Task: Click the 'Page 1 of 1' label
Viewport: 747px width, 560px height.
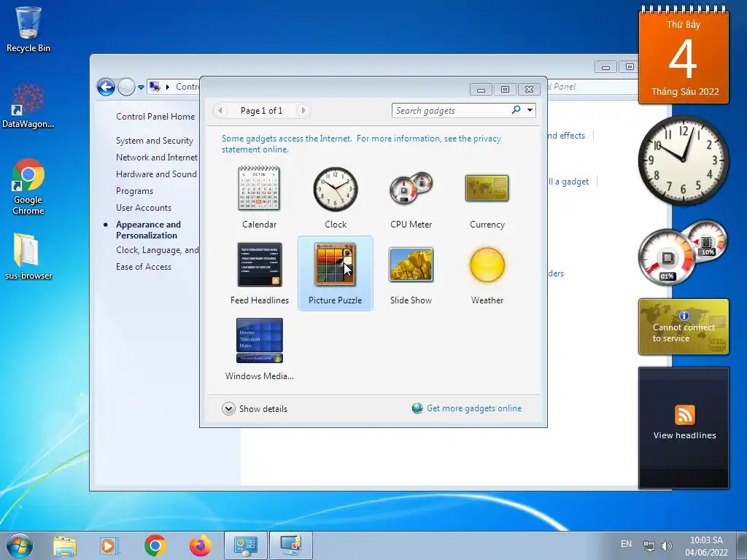Action: pos(261,111)
